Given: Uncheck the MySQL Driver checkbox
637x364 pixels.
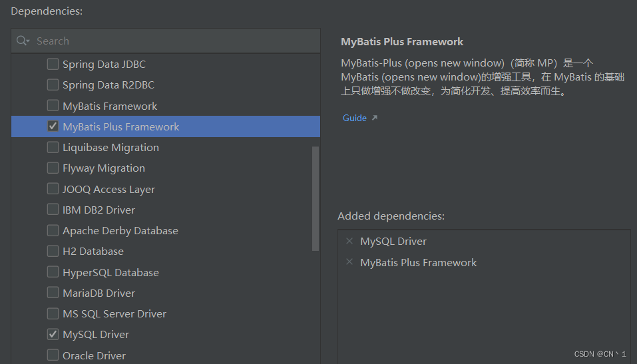Looking at the screenshot, I should click(53, 334).
